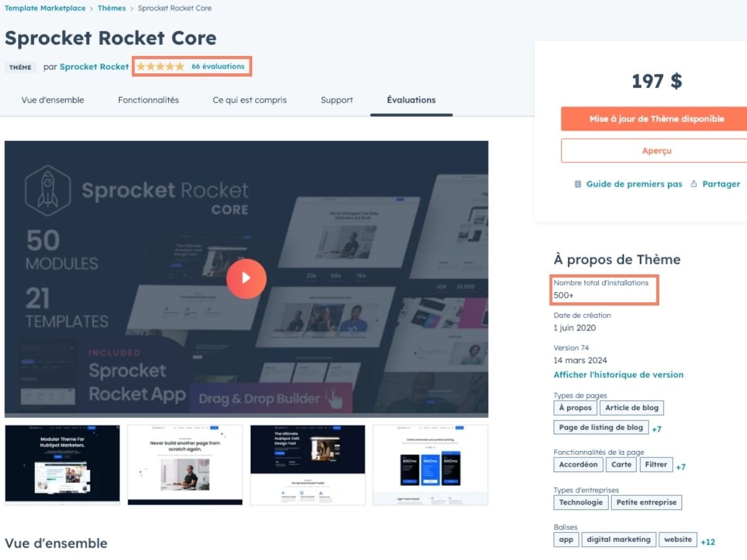Click the 500+ installations value
Viewport: 747px width, 560px height.
[x=564, y=296]
